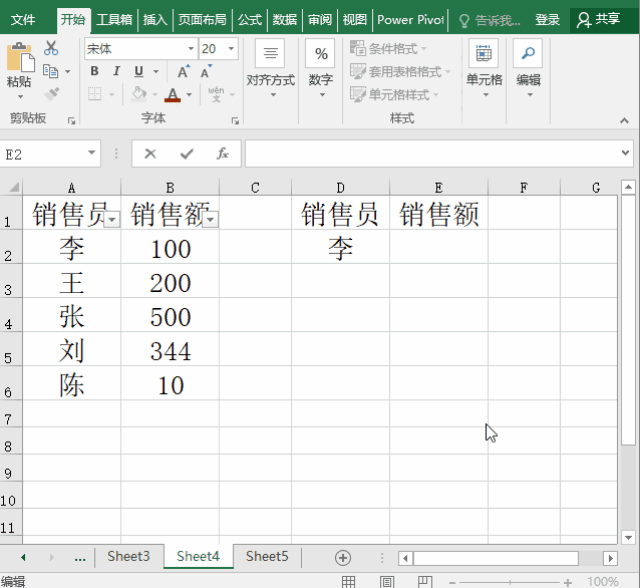Open the Power Pivot tab

[x=410, y=20]
